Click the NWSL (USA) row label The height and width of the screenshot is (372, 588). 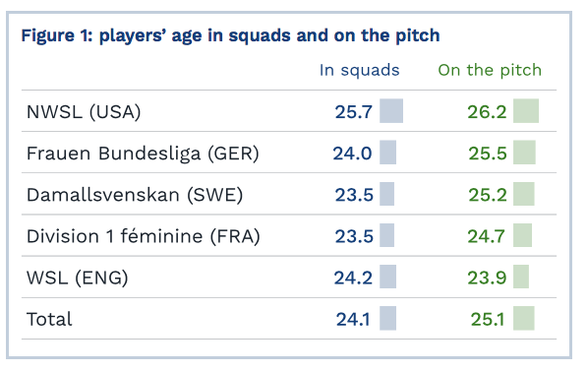click(84, 112)
